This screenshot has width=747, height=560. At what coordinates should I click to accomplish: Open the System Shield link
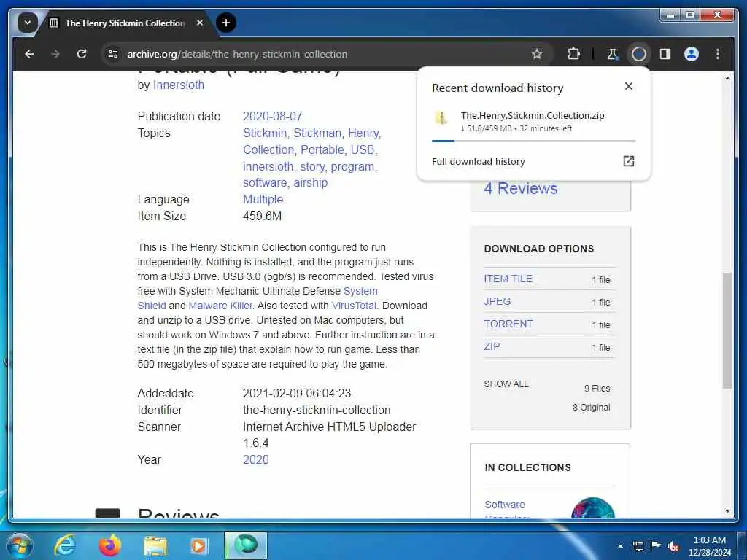360,291
